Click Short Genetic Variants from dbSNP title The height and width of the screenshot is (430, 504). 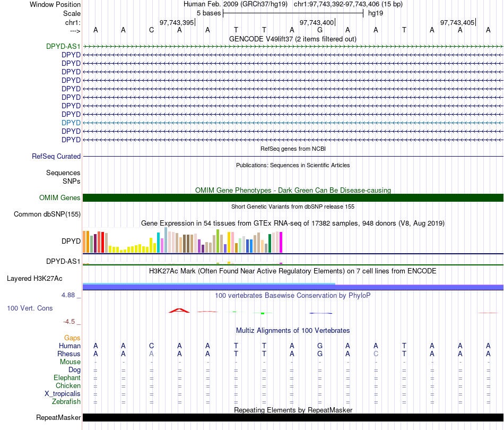click(x=293, y=207)
